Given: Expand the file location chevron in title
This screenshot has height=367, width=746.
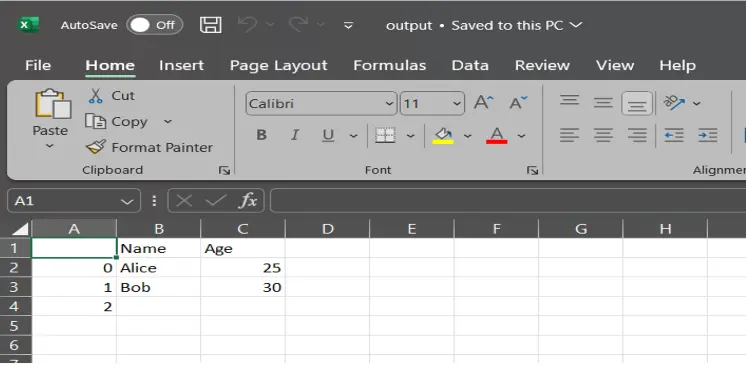Looking at the screenshot, I should [576, 25].
